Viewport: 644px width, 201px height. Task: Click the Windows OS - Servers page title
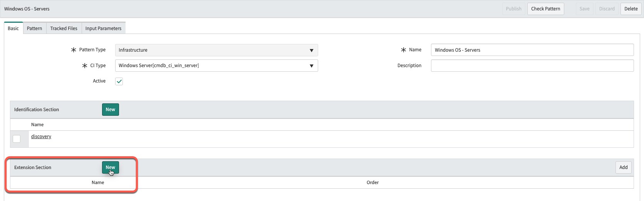pyautogui.click(x=27, y=9)
